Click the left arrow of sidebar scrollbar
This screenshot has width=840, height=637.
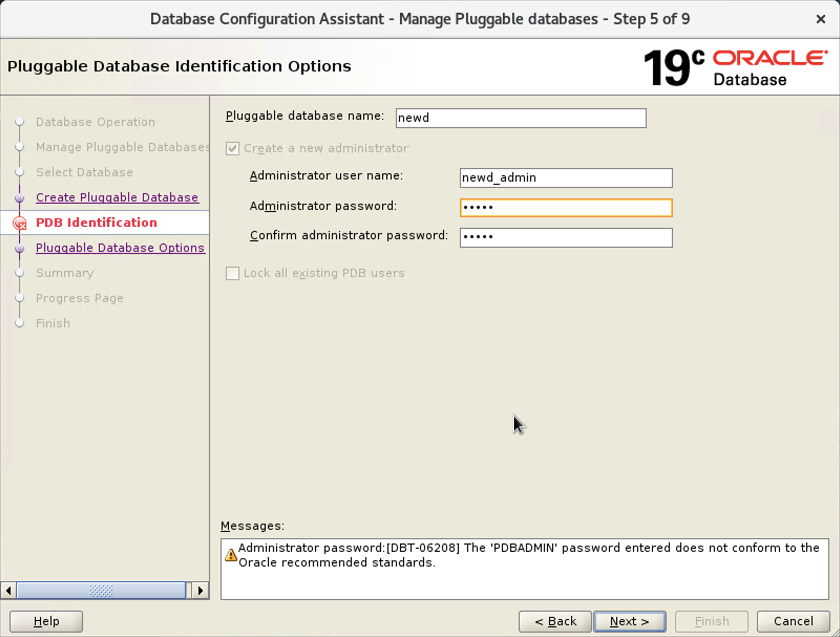point(8,591)
